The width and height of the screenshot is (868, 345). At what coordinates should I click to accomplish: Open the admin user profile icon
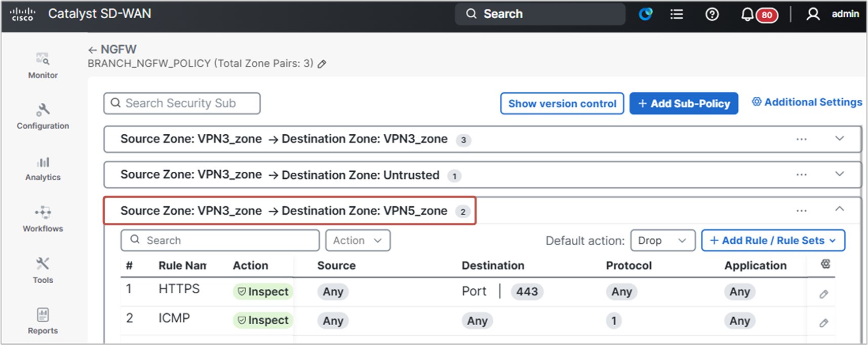pyautogui.click(x=813, y=14)
